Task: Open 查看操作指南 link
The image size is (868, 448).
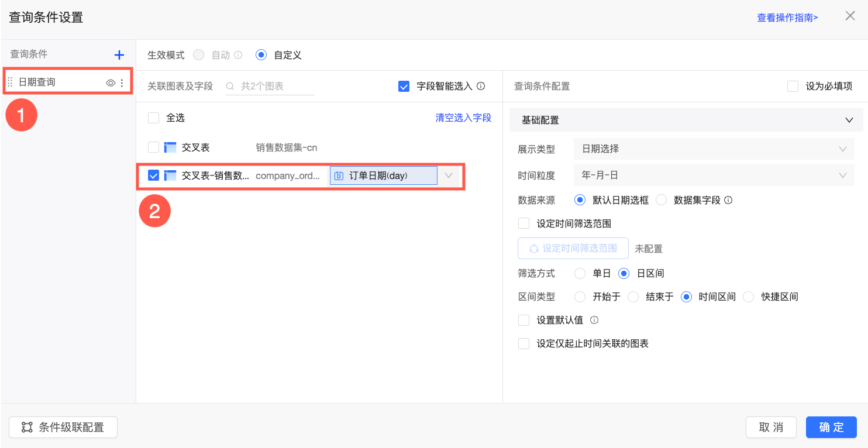Action: [788, 18]
